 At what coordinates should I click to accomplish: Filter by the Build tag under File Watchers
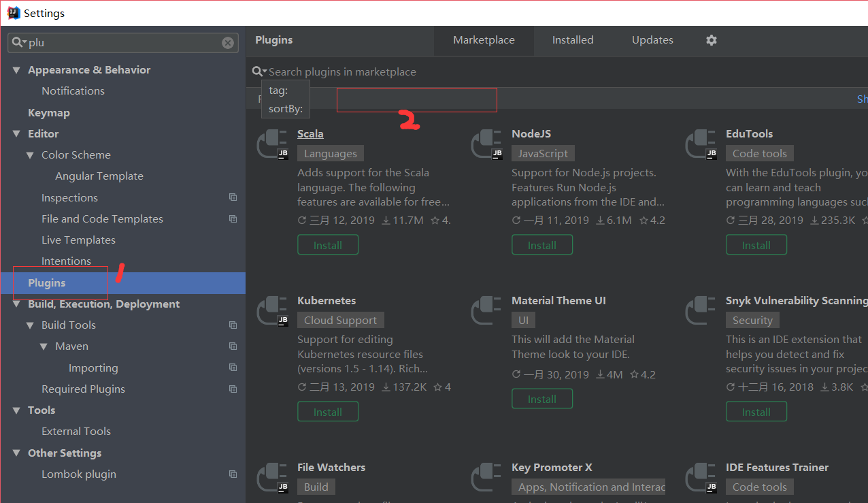(316, 487)
